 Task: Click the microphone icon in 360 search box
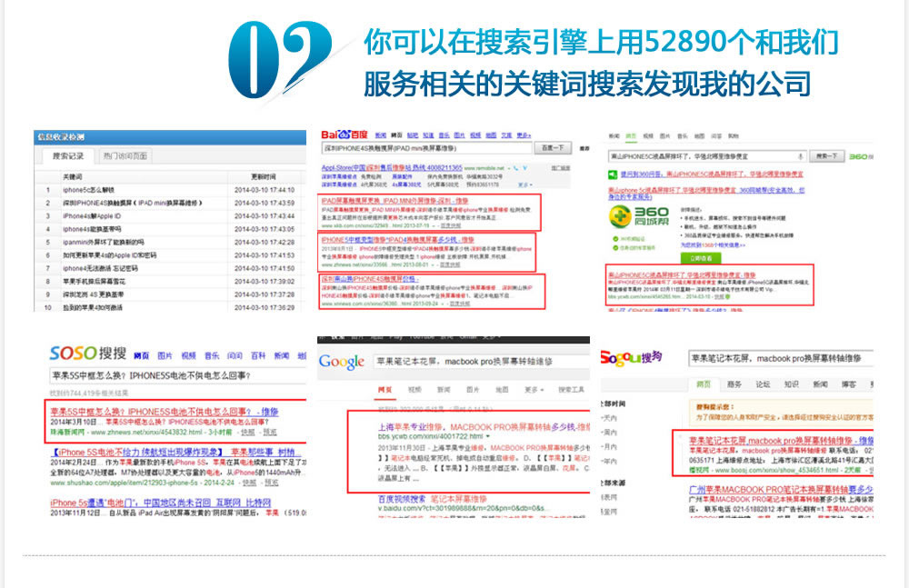(800, 156)
